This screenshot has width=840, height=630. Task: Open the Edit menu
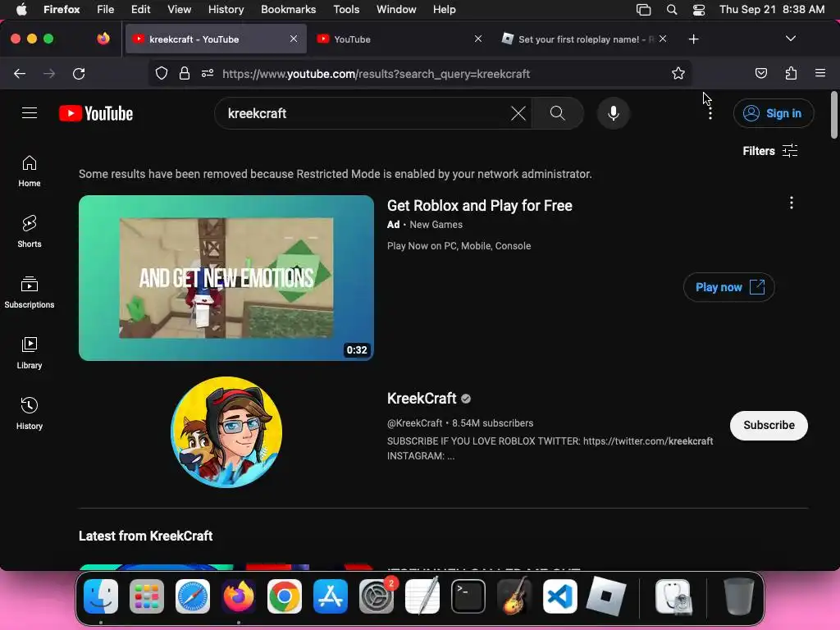(141, 9)
